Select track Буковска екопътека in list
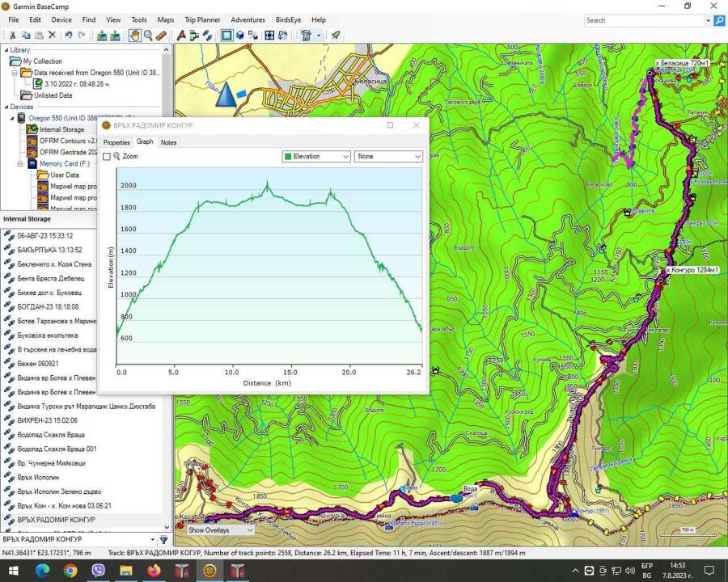 coord(48,335)
